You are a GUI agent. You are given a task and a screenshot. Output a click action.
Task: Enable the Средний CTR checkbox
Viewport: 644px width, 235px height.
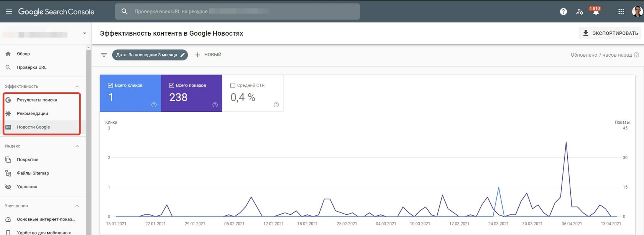click(233, 85)
